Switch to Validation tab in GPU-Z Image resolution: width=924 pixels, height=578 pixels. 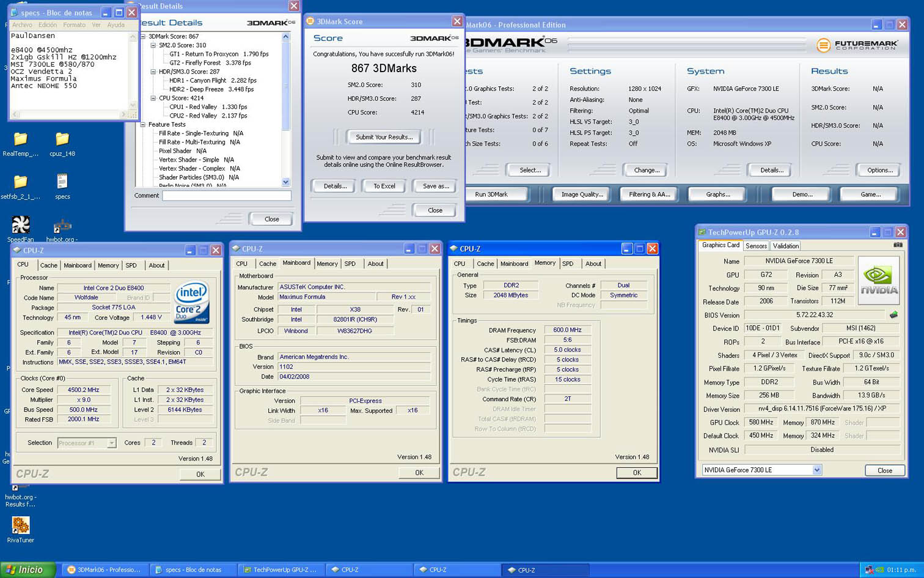coord(785,246)
